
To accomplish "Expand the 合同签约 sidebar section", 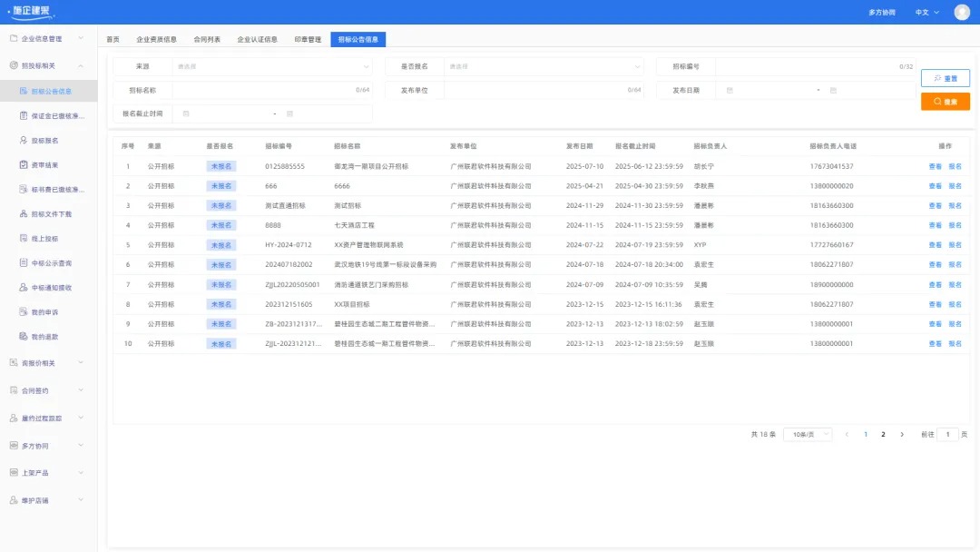I will 48,390.
